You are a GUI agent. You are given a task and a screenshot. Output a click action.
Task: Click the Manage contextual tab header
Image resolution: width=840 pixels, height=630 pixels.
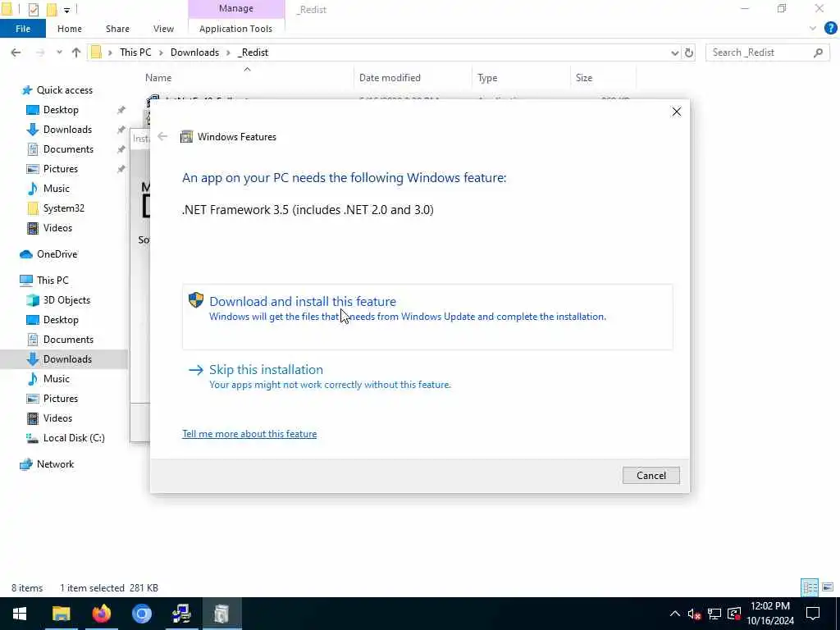(235, 8)
